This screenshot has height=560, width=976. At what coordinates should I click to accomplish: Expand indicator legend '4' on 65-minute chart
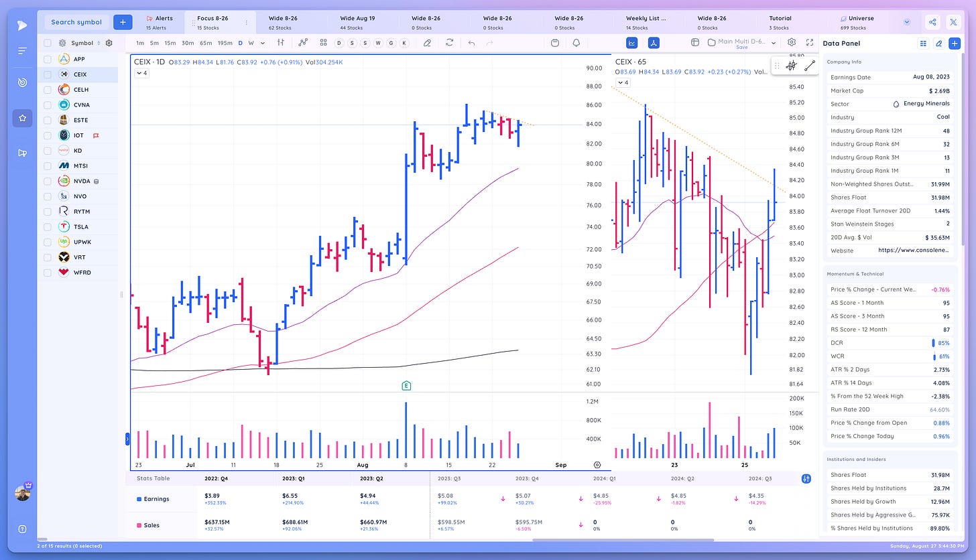[x=623, y=82]
